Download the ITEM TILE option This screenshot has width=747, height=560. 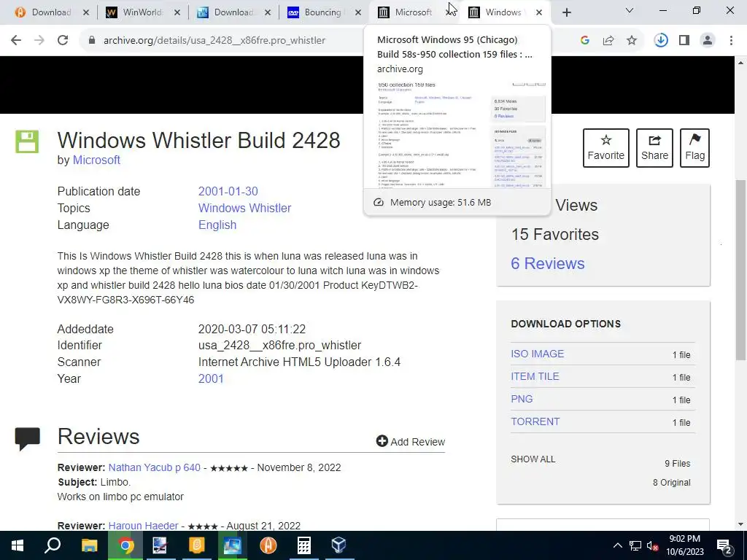(535, 376)
